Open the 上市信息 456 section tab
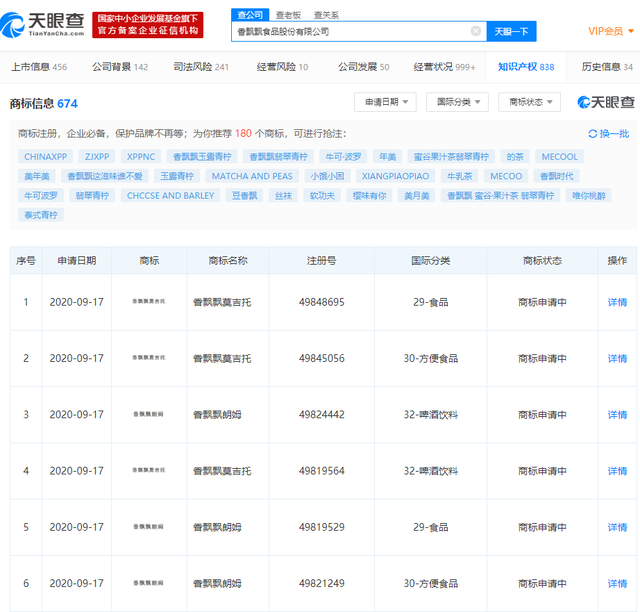This screenshot has height=612, width=640. (39, 67)
